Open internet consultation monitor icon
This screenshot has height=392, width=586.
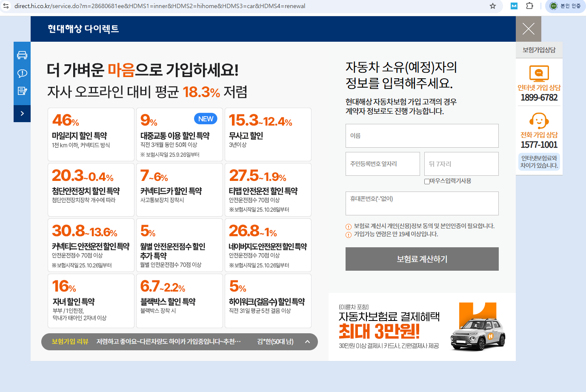pos(539,73)
